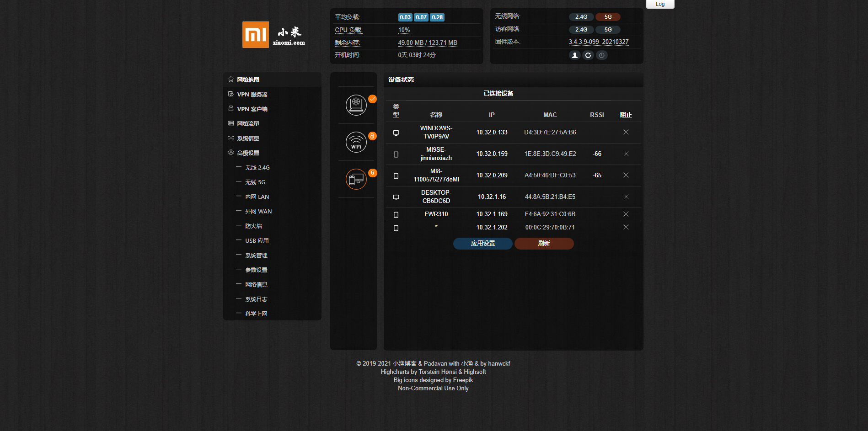
Task: Click device type icon for FWR310
Action: [396, 215]
